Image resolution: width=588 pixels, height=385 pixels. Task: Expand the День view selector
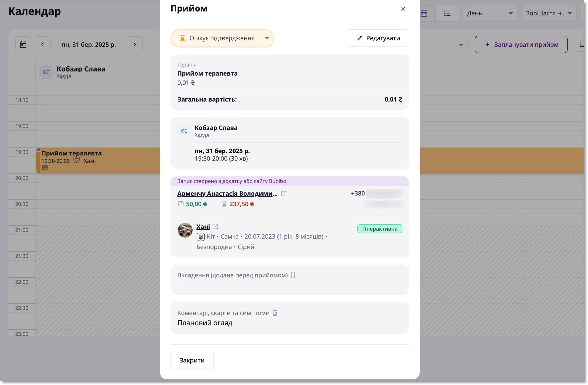tap(490, 13)
